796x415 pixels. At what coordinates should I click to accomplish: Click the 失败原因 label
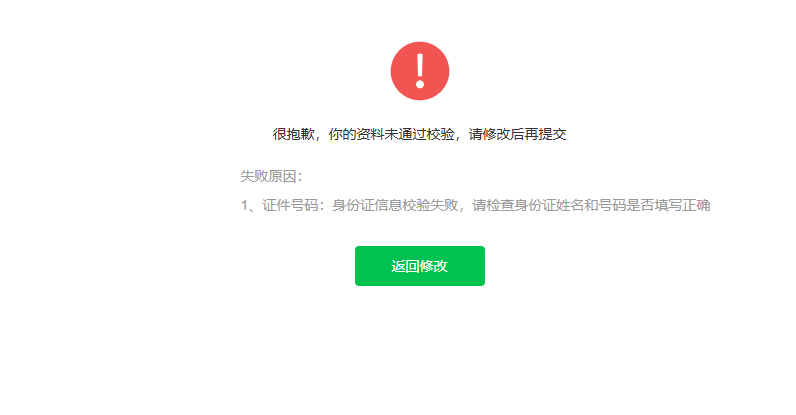coord(271,177)
